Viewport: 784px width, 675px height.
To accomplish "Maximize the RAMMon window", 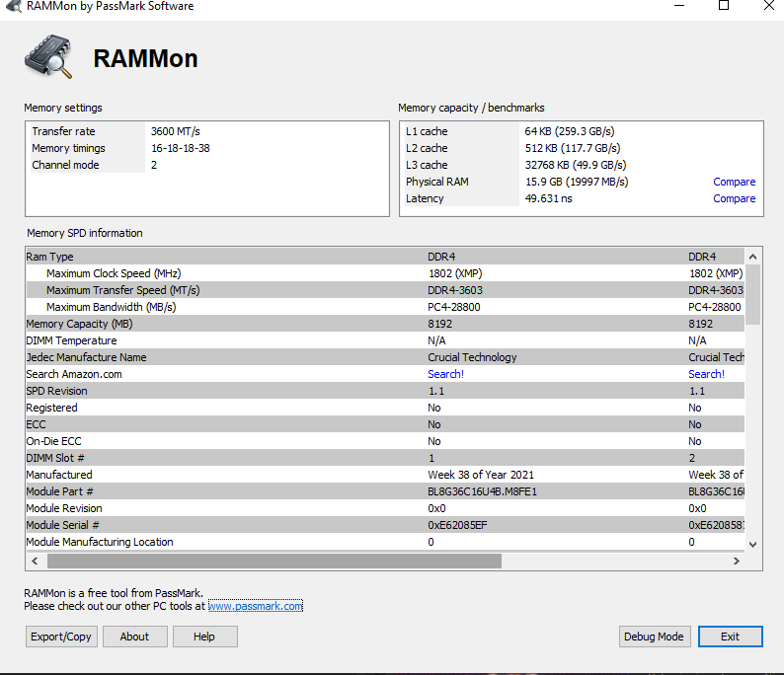I will click(x=723, y=6).
